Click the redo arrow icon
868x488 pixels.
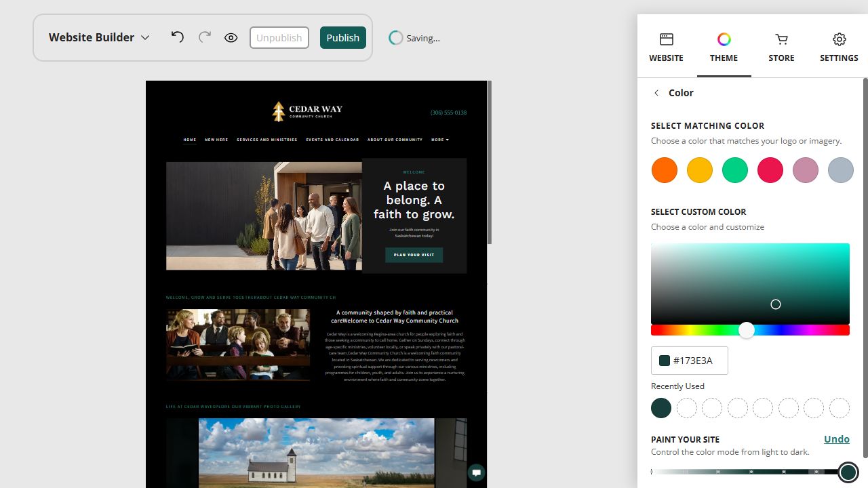(x=204, y=37)
